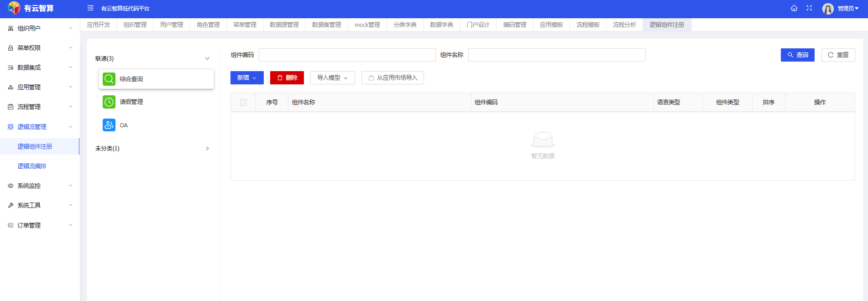Viewport: 868px width, 301px height.
Task: Click the green 综合查询 search icon
Action: [x=109, y=79]
